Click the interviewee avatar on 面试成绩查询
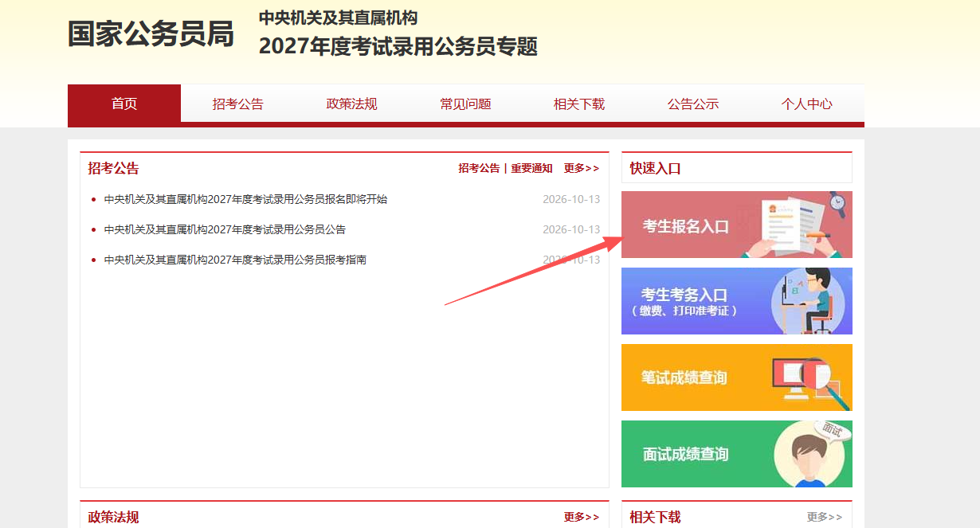Viewport: 980px width, 528px height. coord(811,454)
